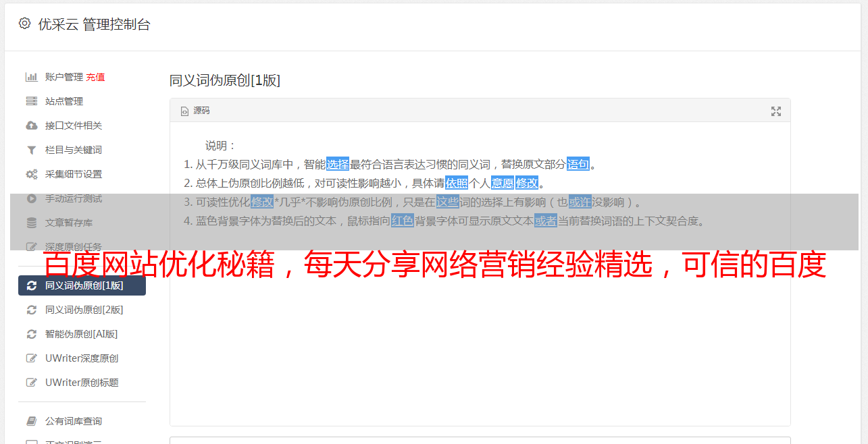The width and height of the screenshot is (868, 444).
Task: Select 同义词伪原创[1版] menu item
Action: click(82, 285)
